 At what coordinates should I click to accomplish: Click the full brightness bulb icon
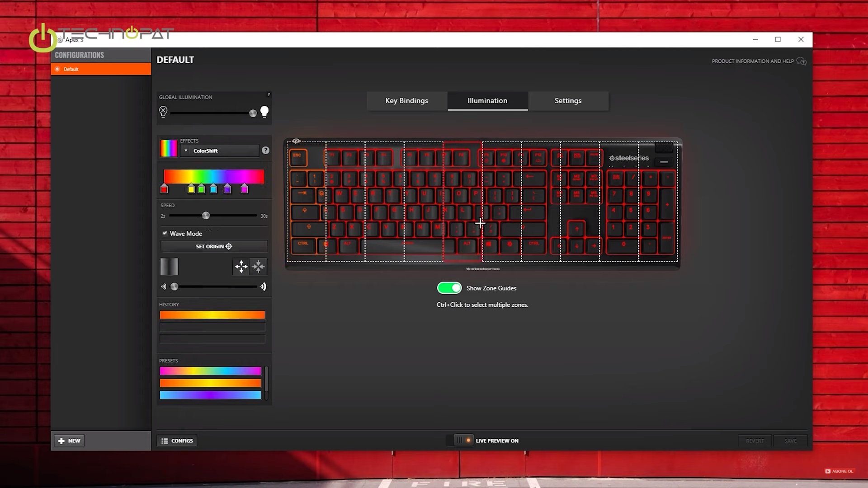(x=264, y=112)
